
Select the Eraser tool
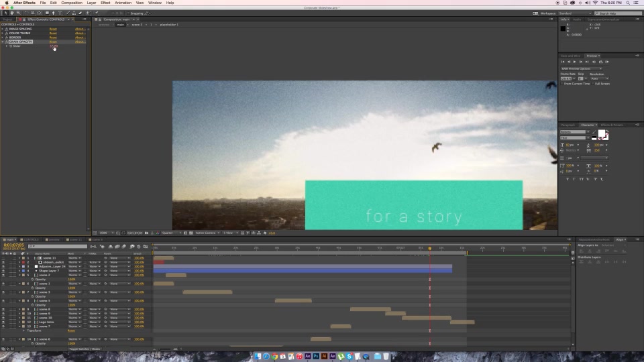(x=80, y=13)
